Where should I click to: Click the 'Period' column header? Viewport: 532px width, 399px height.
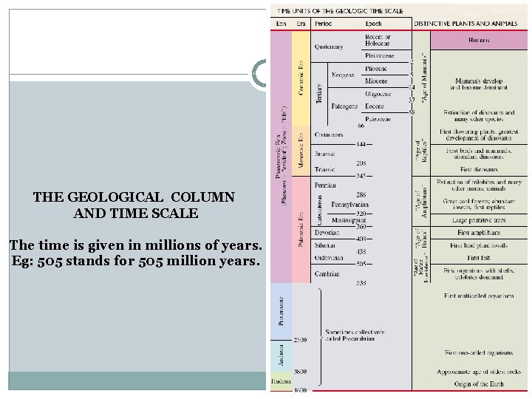coord(324,24)
